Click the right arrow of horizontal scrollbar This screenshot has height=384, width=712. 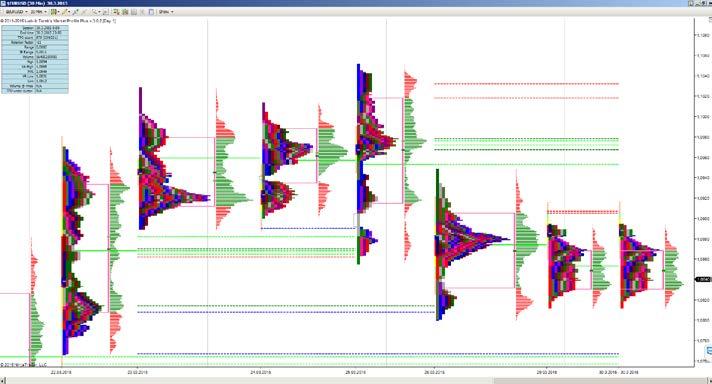tap(709, 380)
